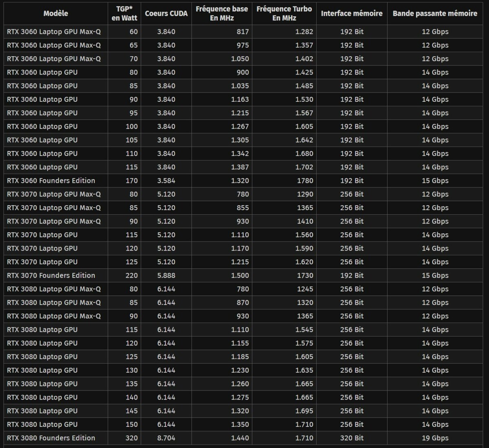Image resolution: width=489 pixels, height=448 pixels.
Task: Click turbo frequency value 1290
Action: [x=305, y=194]
